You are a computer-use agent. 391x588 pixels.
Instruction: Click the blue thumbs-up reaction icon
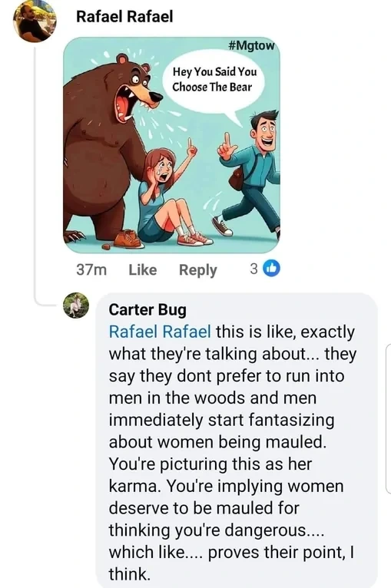click(271, 269)
